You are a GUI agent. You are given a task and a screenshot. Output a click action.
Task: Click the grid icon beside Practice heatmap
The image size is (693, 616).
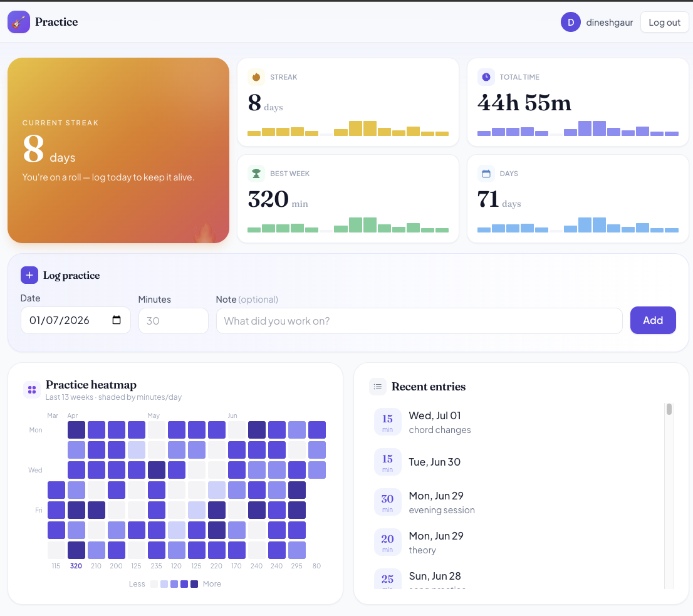[32, 390]
